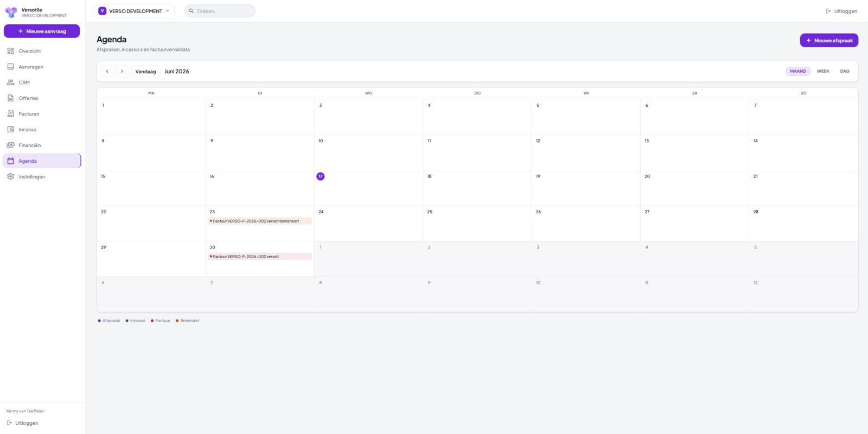Viewport: 868px width, 434px height.
Task: Click the Reminder legend entry
Action: pyautogui.click(x=187, y=321)
